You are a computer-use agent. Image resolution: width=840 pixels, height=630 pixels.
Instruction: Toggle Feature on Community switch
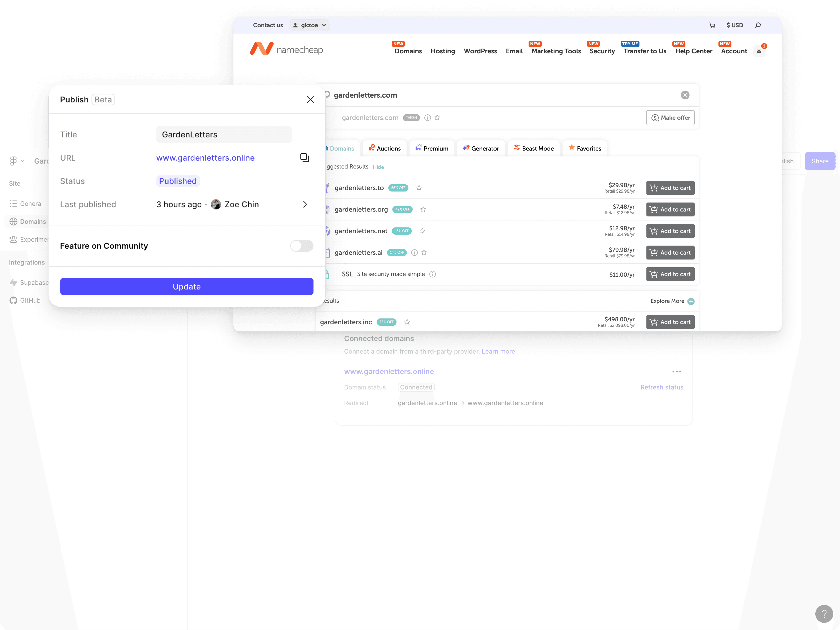(301, 246)
